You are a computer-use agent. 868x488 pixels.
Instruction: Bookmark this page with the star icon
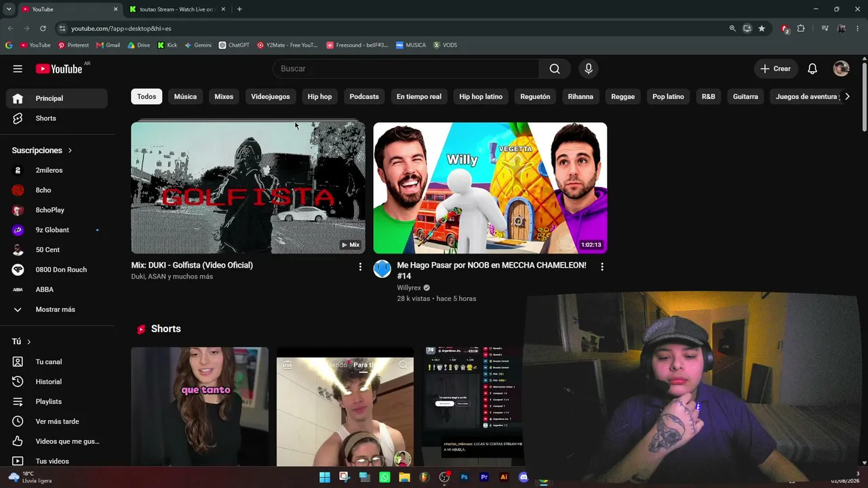pyautogui.click(x=762, y=28)
